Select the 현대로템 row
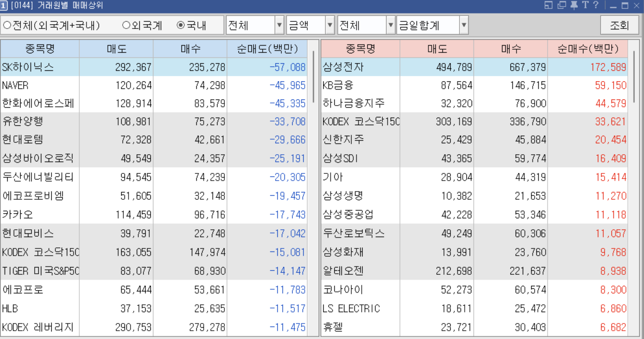The height and width of the screenshot is (339, 644). [153, 140]
